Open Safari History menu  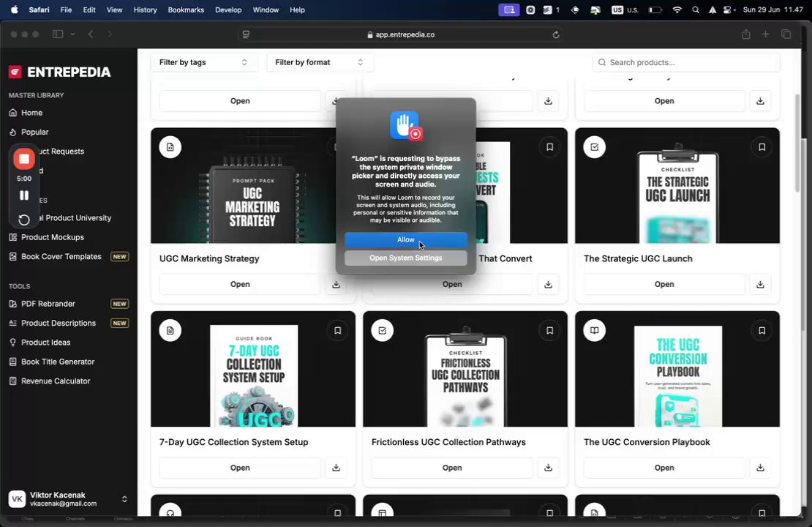(x=145, y=10)
